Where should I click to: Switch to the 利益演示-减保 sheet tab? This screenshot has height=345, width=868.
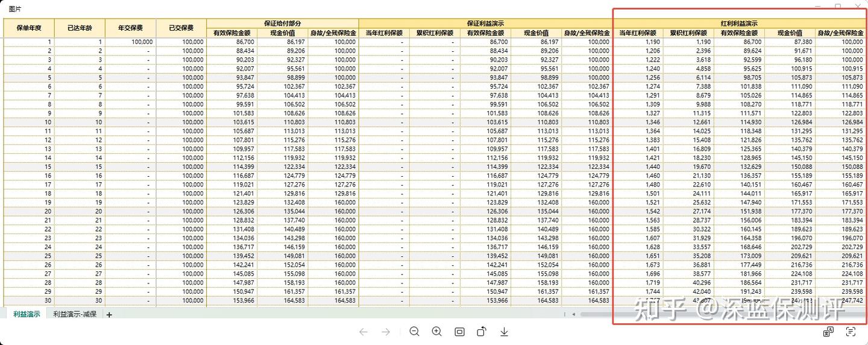(75, 314)
